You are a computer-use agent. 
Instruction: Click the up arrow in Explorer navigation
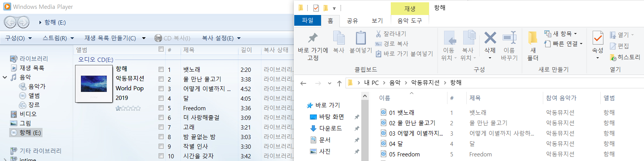(339, 83)
